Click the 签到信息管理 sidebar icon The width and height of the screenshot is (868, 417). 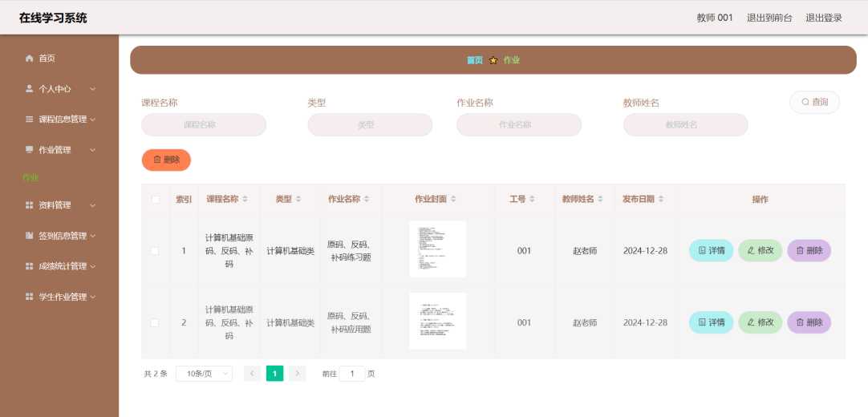click(x=30, y=236)
